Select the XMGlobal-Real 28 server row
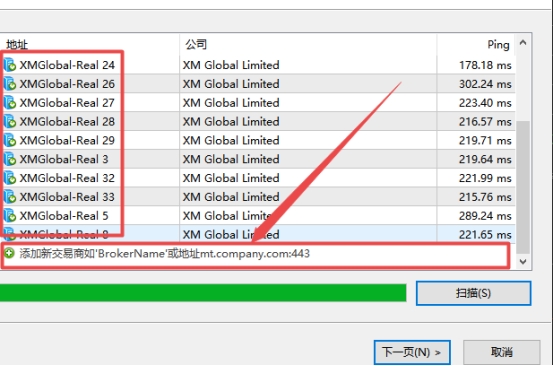This screenshot has height=366, width=554. coord(258,122)
